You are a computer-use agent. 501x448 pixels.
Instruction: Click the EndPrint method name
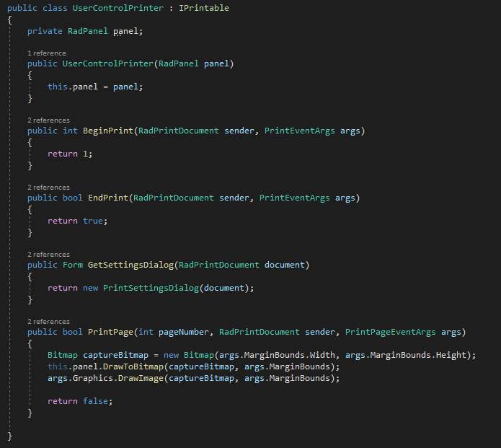point(108,198)
